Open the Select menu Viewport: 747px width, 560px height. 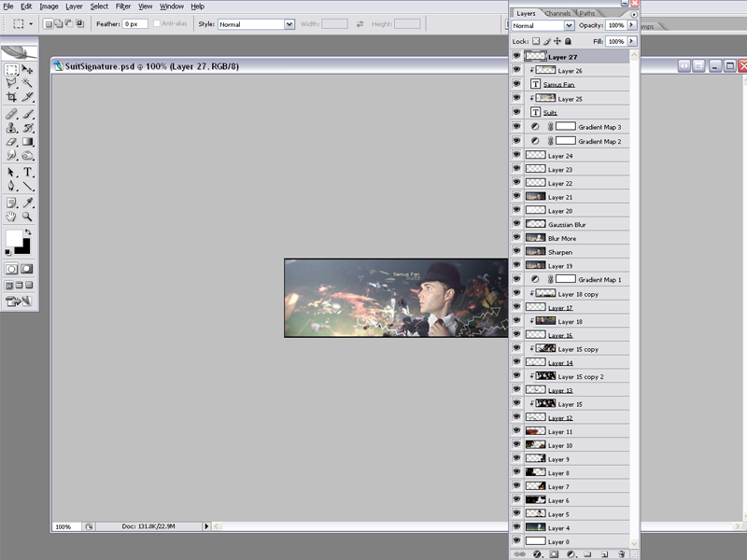tap(99, 7)
